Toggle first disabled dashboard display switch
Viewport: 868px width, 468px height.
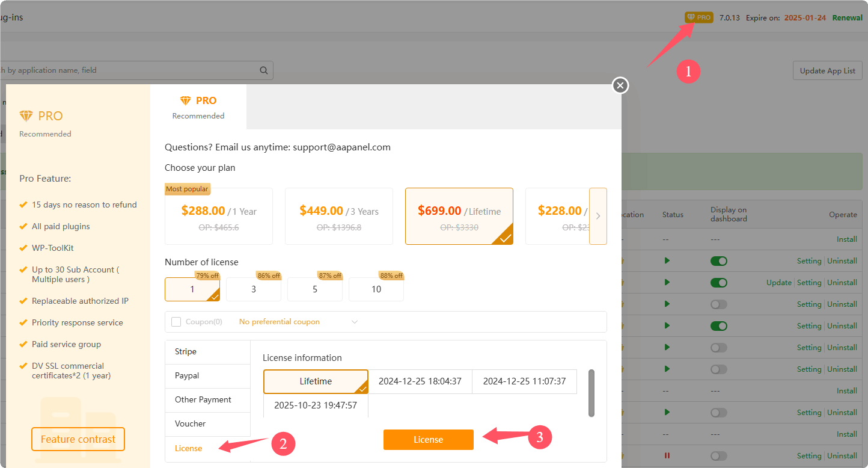718,304
